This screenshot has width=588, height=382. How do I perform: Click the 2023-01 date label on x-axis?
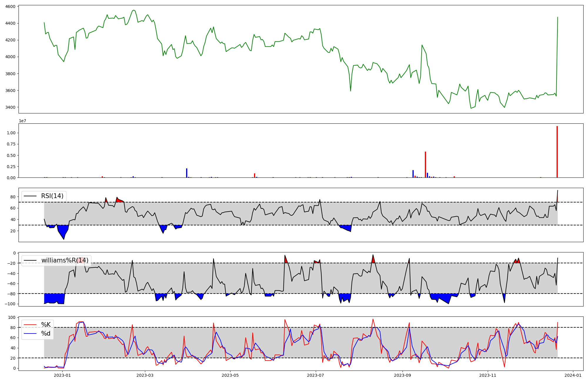62,375
